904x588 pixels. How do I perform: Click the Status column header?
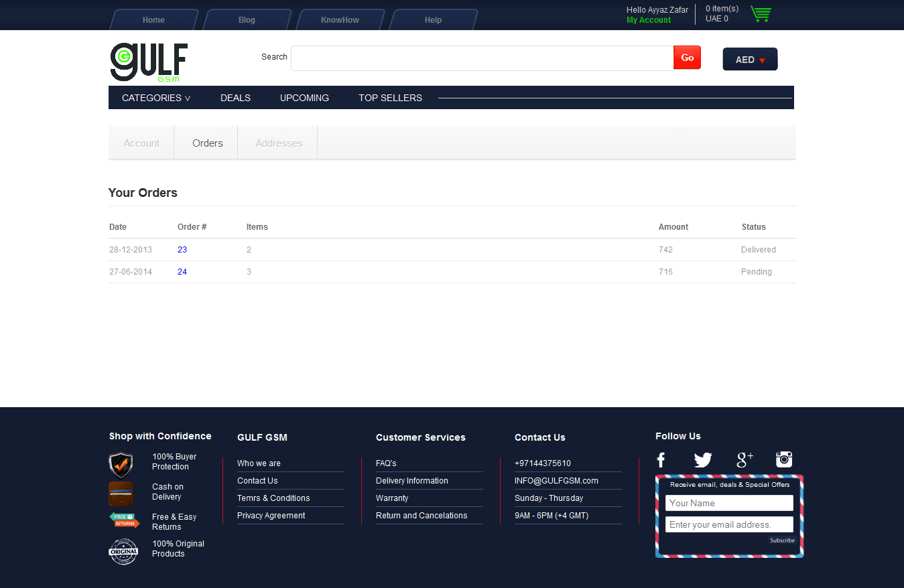point(754,227)
